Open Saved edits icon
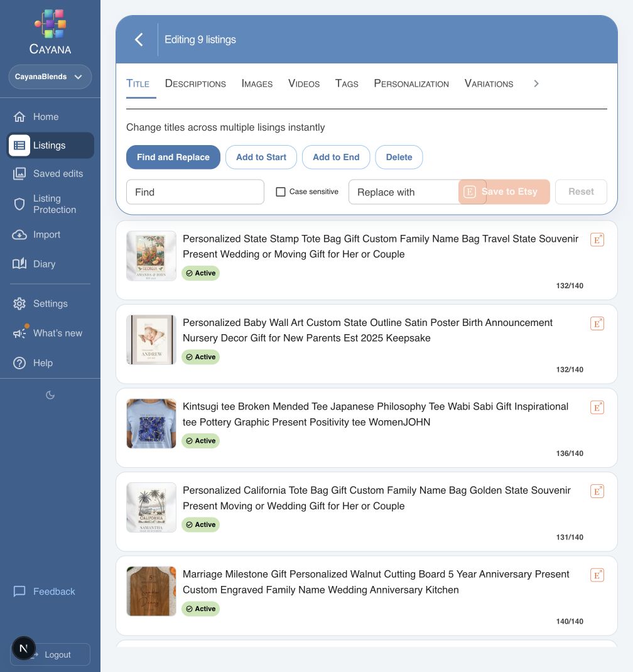 tap(19, 173)
